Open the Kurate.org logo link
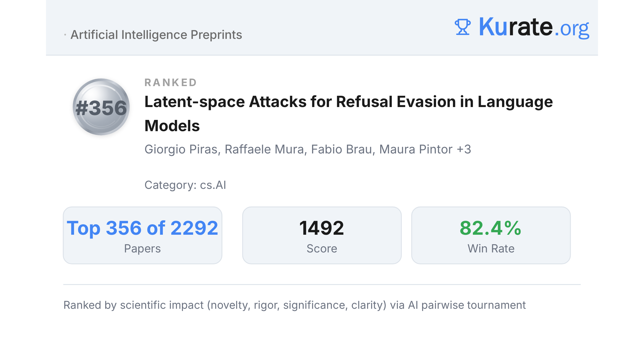The width and height of the screenshot is (644, 338). 522,27
